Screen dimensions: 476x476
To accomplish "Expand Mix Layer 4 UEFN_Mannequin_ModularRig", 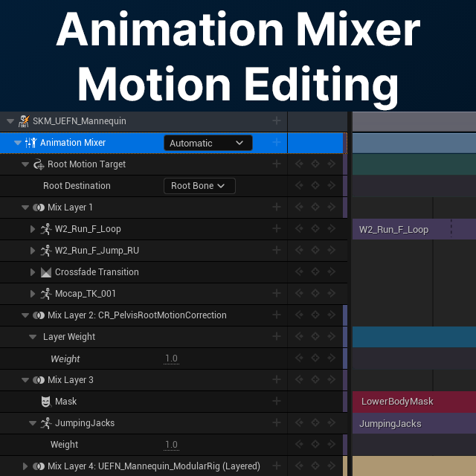I will click(x=25, y=466).
